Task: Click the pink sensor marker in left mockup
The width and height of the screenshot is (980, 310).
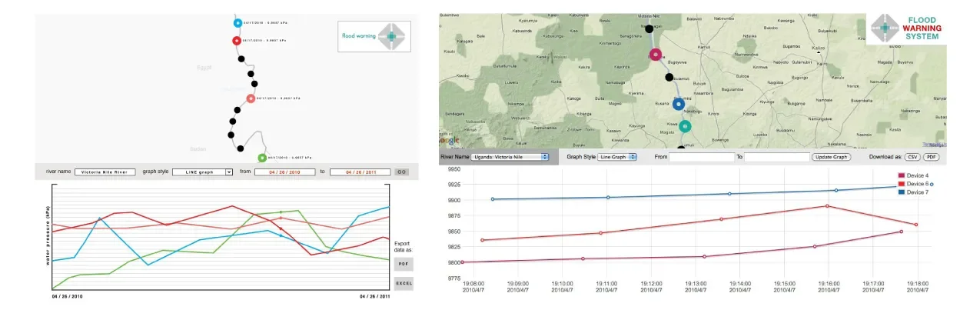Action: coord(251,98)
